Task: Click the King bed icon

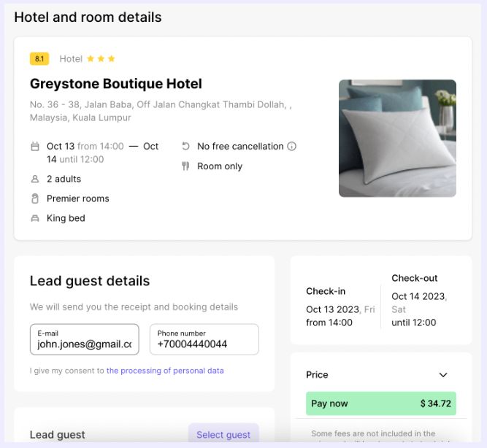Action: point(34,218)
